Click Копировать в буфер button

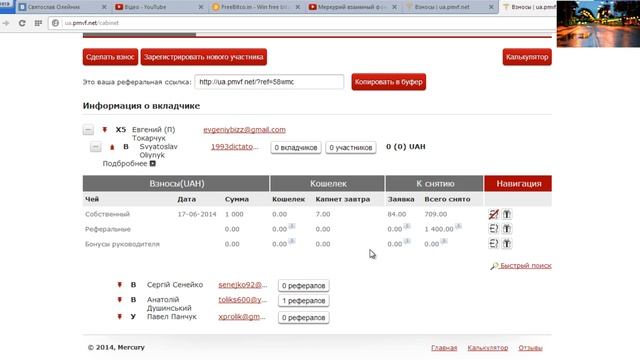[389, 82]
